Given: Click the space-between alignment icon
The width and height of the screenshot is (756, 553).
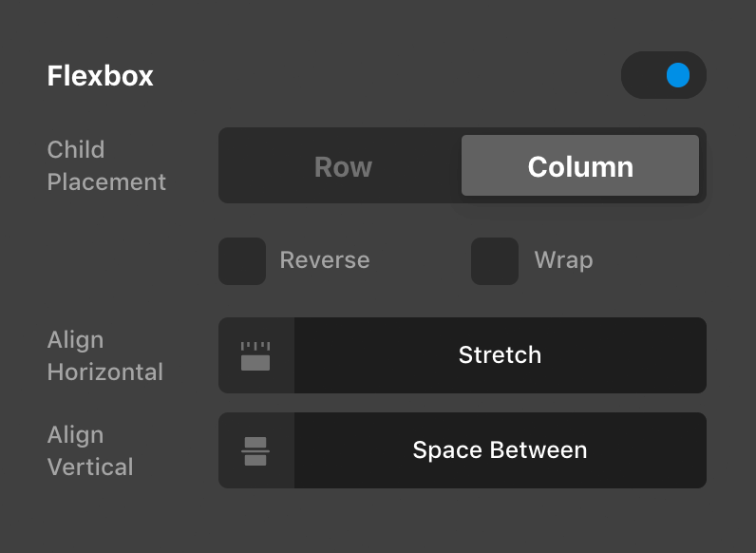Looking at the screenshot, I should (x=255, y=450).
